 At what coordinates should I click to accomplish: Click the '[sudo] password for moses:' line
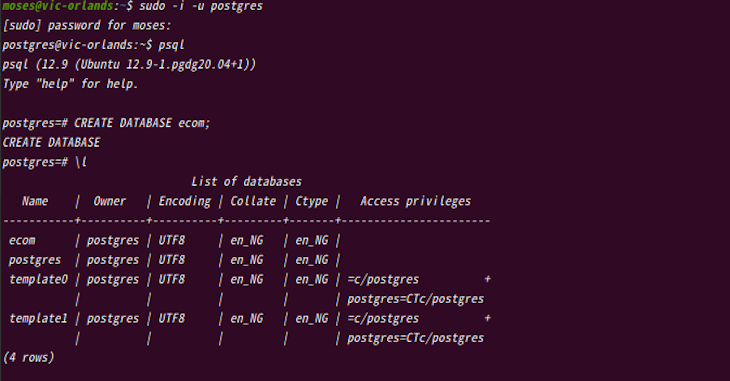click(87, 25)
